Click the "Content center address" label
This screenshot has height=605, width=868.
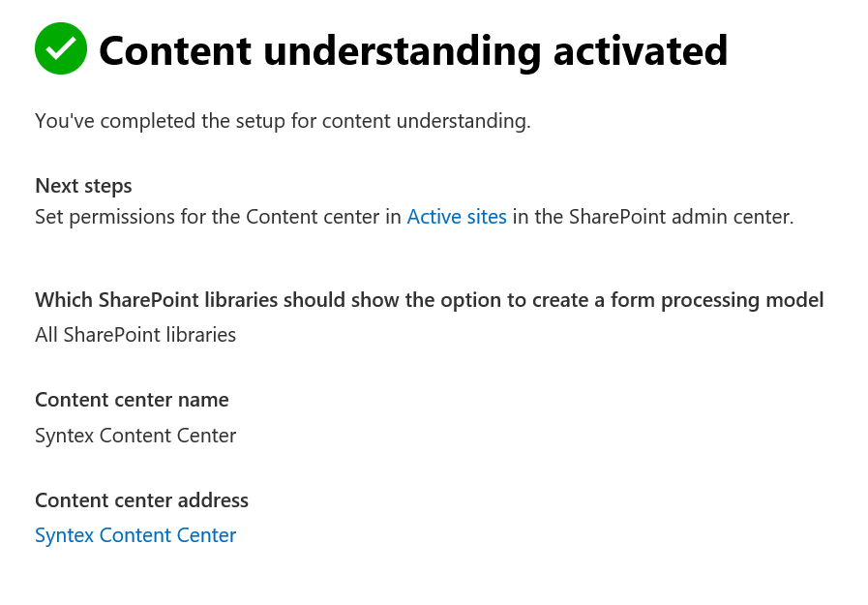point(141,500)
